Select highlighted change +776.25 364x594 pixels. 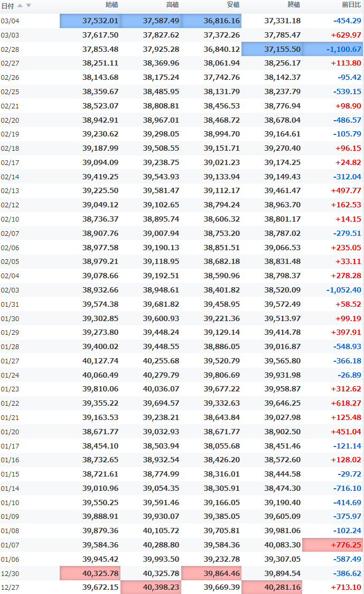333,545
